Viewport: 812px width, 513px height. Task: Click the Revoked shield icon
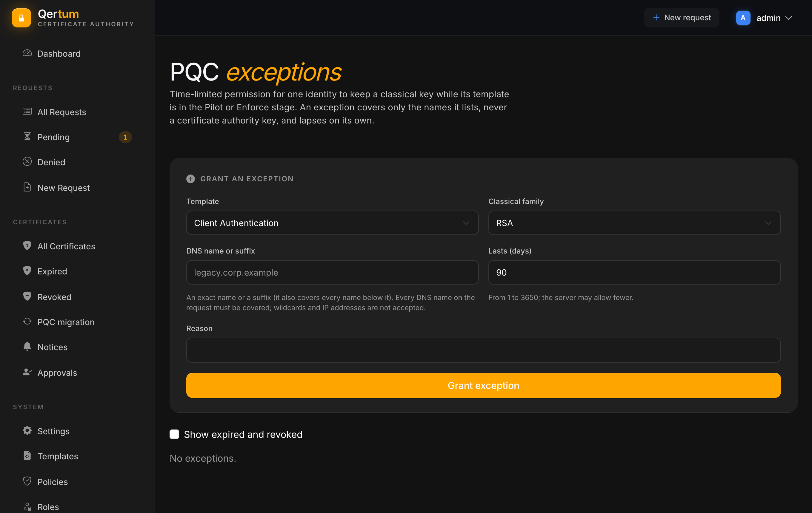click(x=27, y=296)
